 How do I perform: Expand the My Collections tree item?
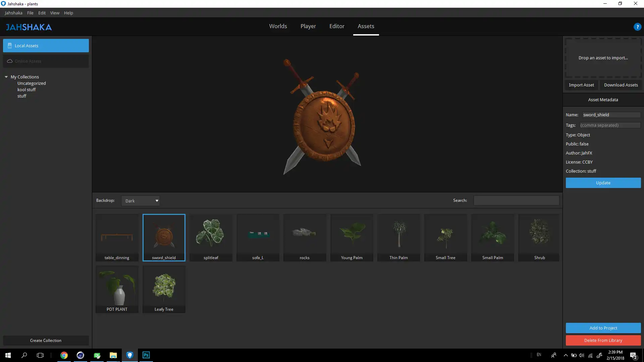[7, 76]
